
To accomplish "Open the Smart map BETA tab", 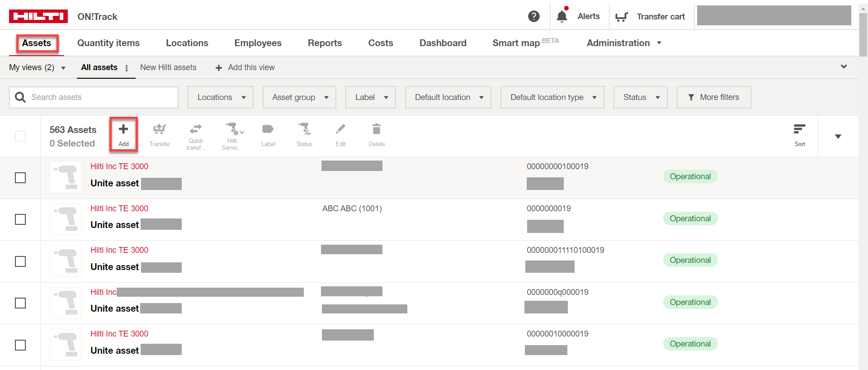I will [x=526, y=43].
